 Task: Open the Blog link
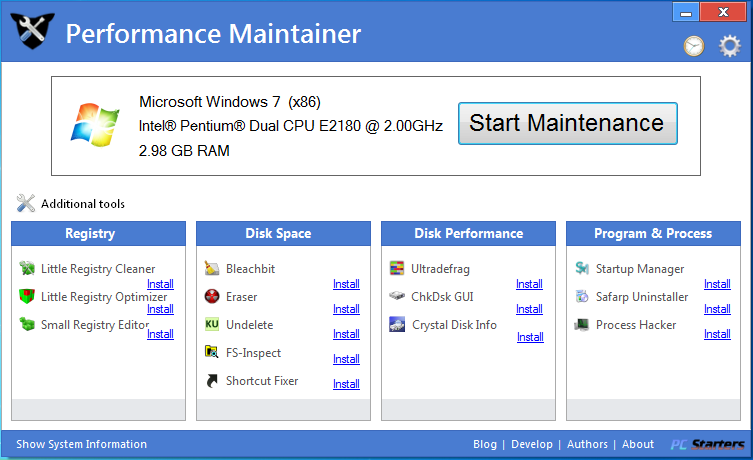tap(485, 444)
